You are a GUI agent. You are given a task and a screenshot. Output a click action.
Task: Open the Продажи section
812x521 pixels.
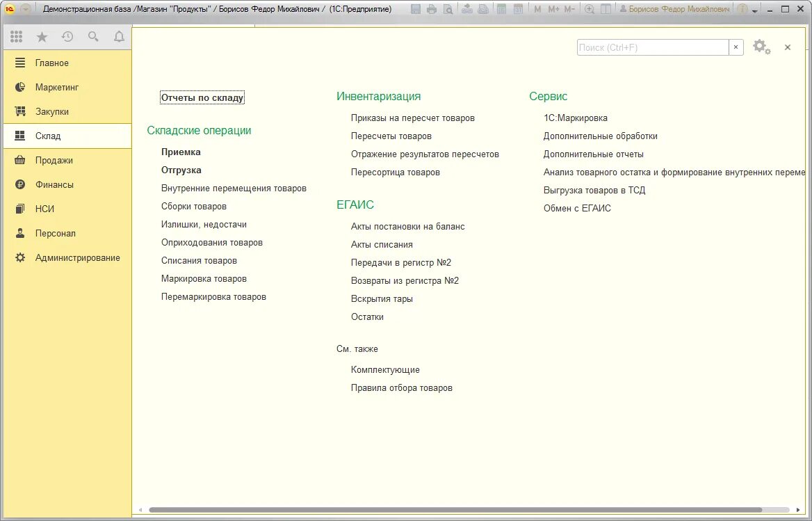tap(67, 160)
